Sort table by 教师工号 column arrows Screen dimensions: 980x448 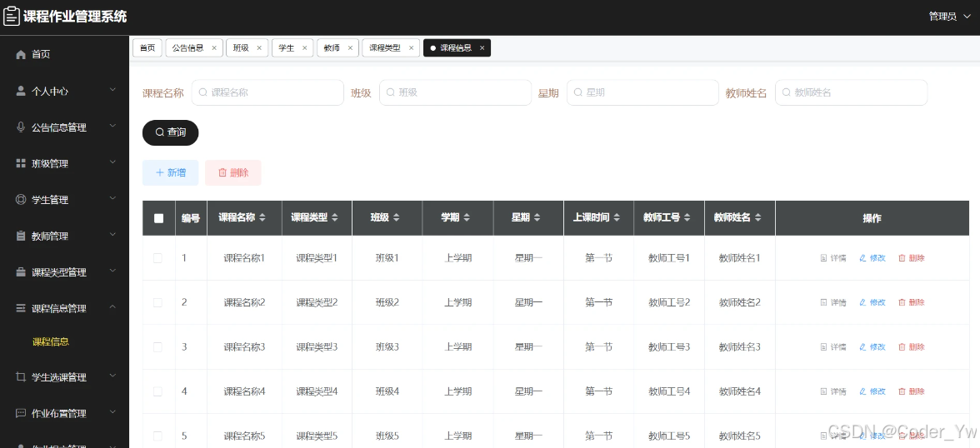[x=687, y=218]
